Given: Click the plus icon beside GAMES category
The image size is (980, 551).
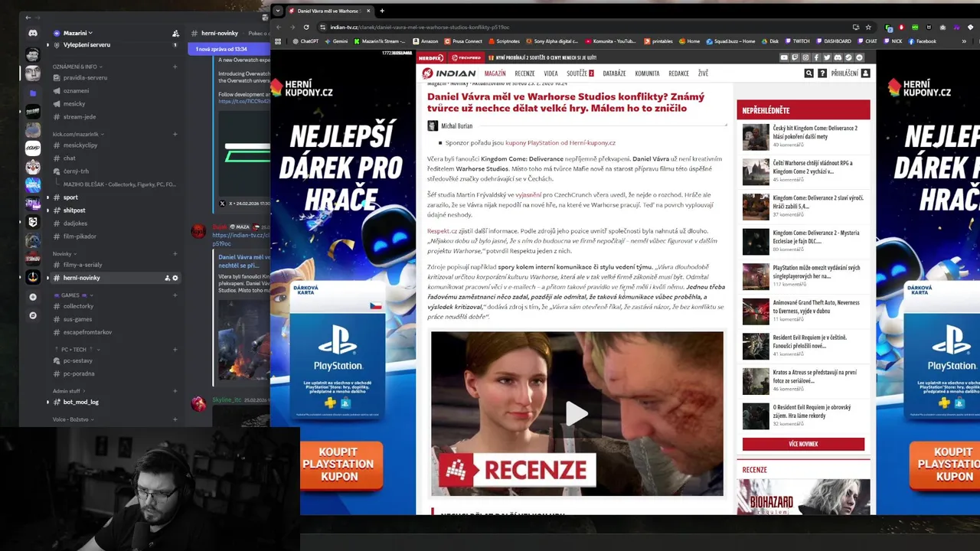Looking at the screenshot, I should click(175, 295).
